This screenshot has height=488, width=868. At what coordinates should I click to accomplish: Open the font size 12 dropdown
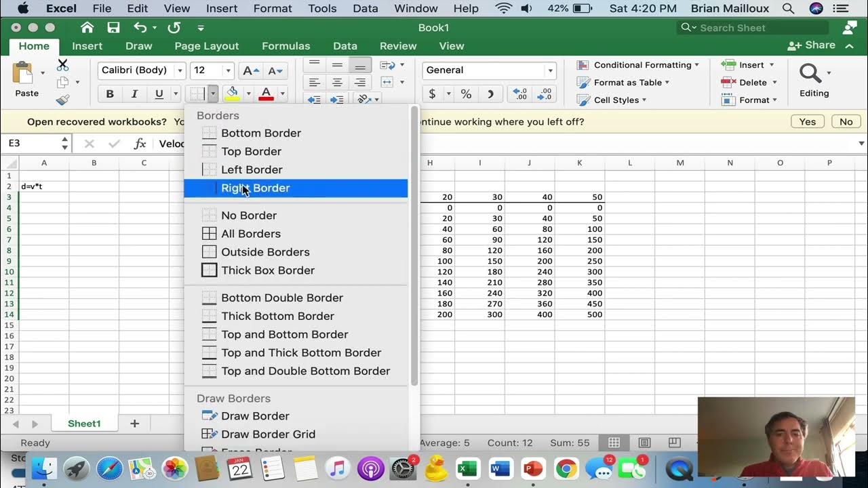228,70
